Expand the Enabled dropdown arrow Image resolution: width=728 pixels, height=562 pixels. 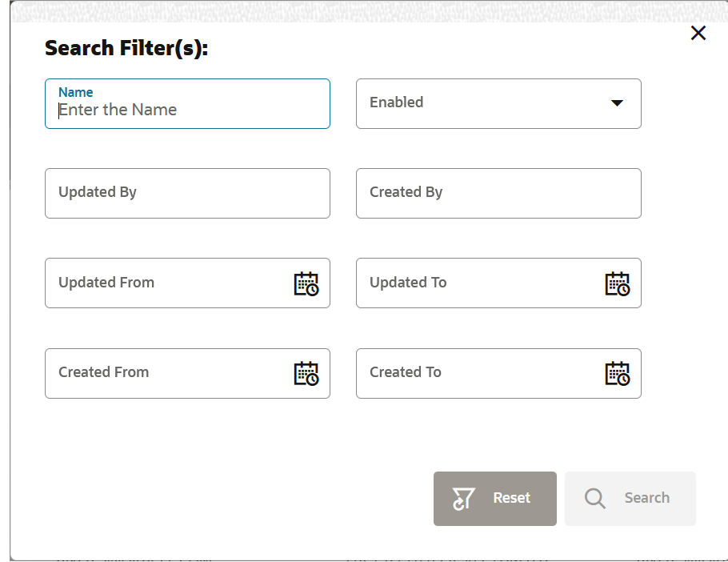(x=617, y=103)
